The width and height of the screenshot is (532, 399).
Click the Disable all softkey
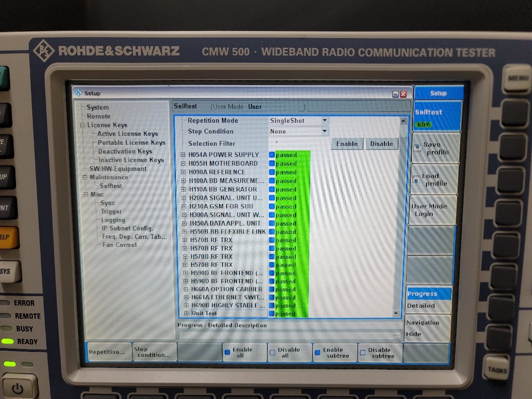coord(289,352)
